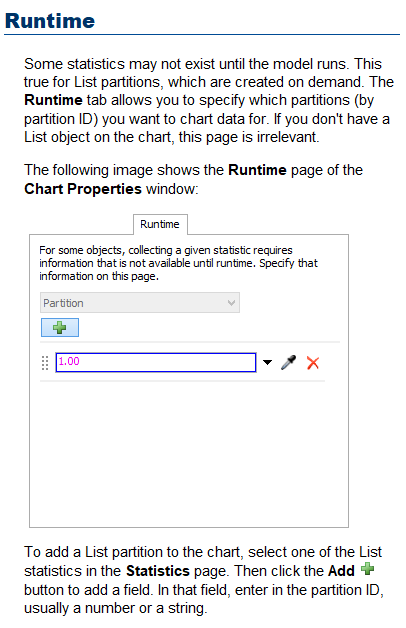Image resolution: width=406 pixels, height=628 pixels.
Task: Click the empty area below the partition field
Action: (189, 453)
